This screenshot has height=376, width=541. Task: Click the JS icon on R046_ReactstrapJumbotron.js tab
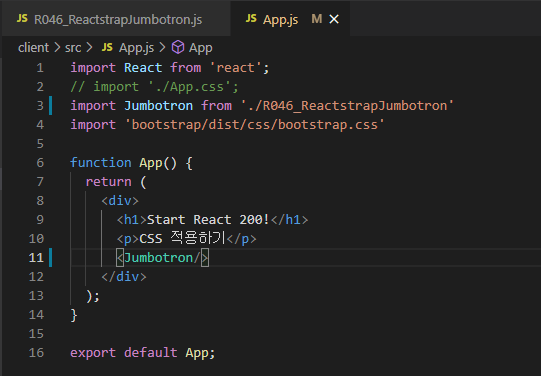pyautogui.click(x=22, y=19)
